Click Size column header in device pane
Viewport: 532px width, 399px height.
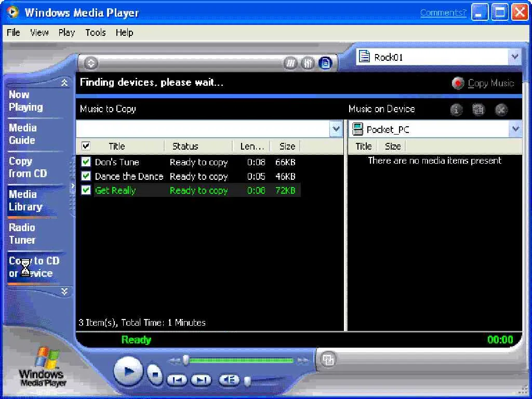point(393,146)
